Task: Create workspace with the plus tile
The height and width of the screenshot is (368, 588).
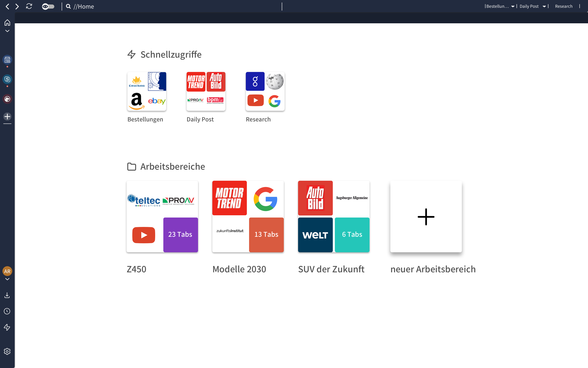Action: pos(426,216)
